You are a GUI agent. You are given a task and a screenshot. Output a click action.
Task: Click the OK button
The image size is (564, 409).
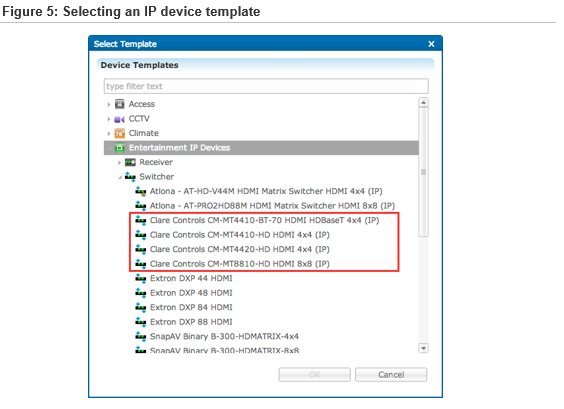[314, 375]
